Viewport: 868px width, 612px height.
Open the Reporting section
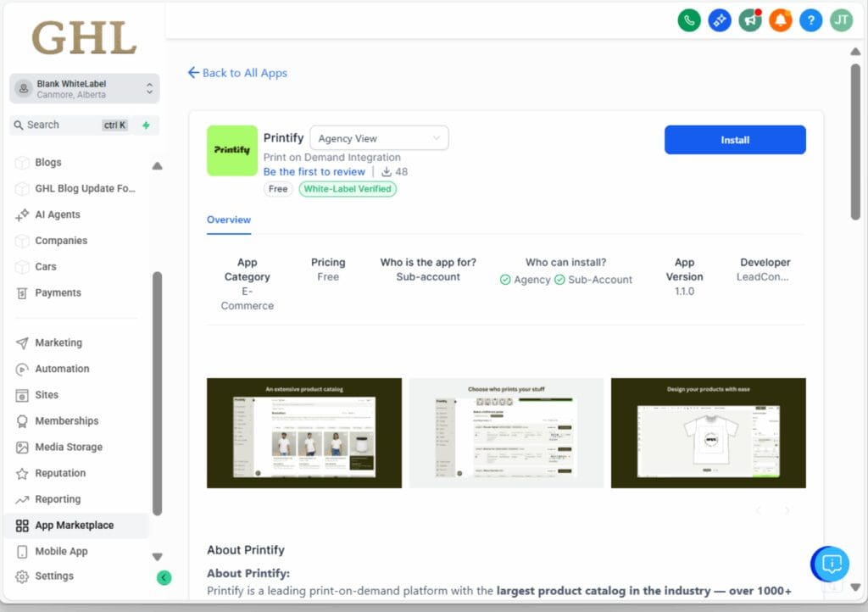[x=59, y=499]
